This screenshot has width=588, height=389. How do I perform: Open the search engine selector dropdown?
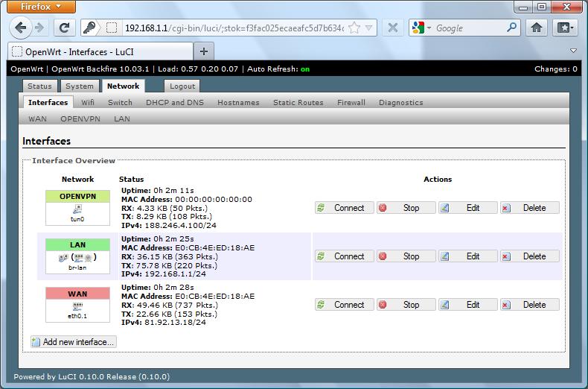coord(421,28)
